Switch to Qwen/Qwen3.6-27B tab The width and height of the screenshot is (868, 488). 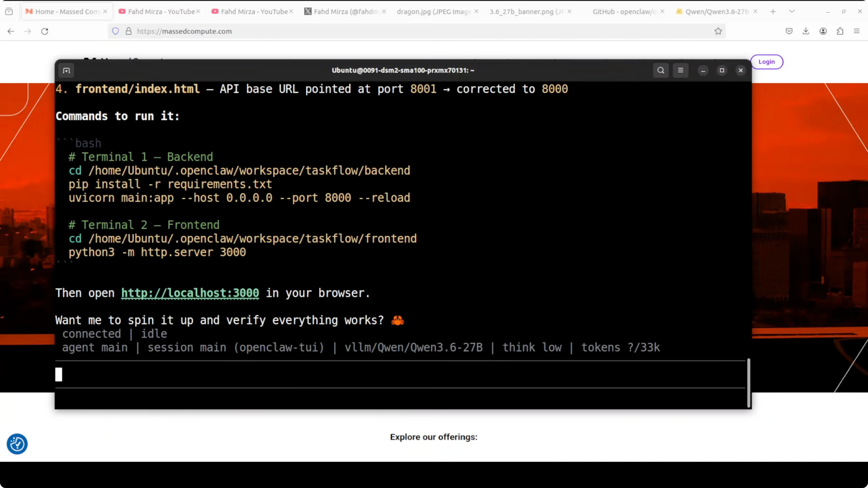(x=716, y=12)
